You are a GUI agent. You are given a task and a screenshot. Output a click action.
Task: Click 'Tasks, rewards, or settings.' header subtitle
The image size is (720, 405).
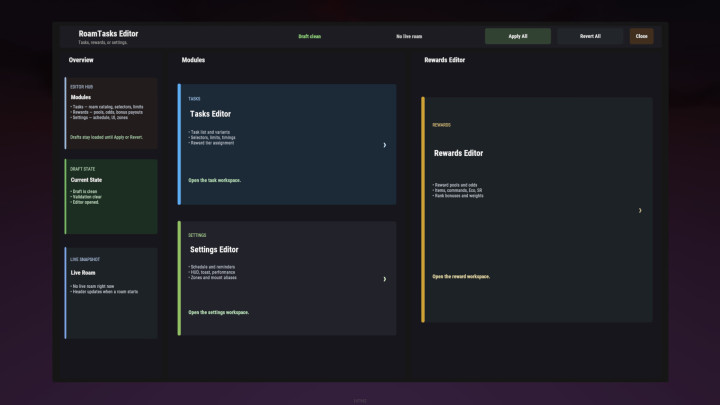102,42
